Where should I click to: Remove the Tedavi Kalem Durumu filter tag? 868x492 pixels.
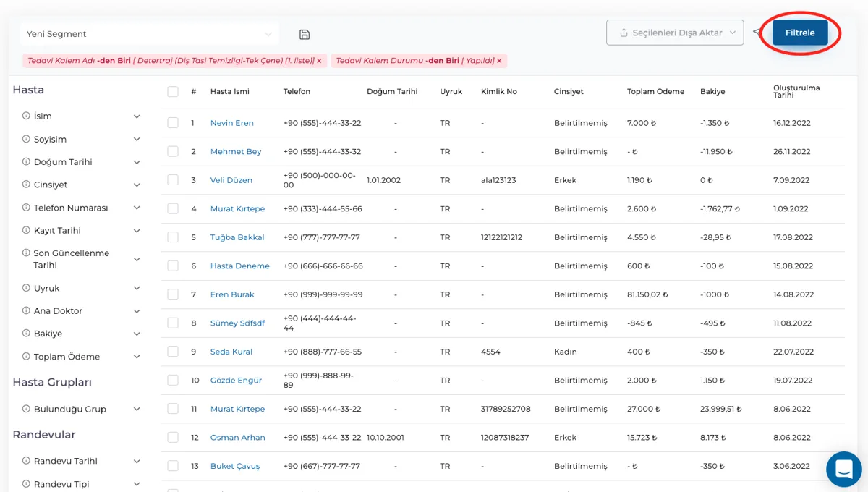pyautogui.click(x=499, y=61)
